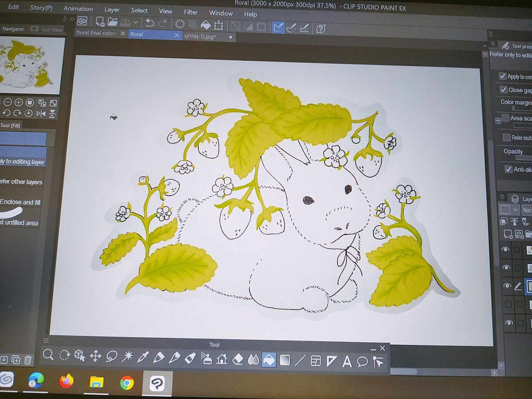Screen dimensions: 532x399
Task: Open the Tool palette hamburger menu
Action: pos(46,340)
